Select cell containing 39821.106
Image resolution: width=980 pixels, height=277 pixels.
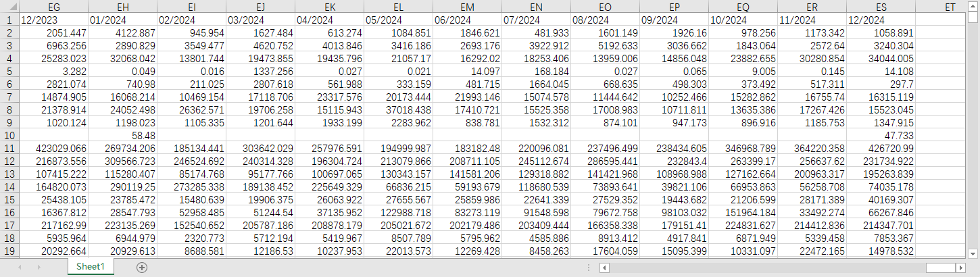pyautogui.click(x=674, y=186)
